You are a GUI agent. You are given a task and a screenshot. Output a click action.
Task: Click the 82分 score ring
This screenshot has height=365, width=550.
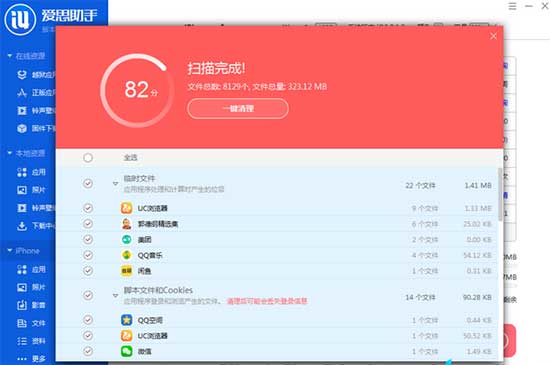click(137, 90)
